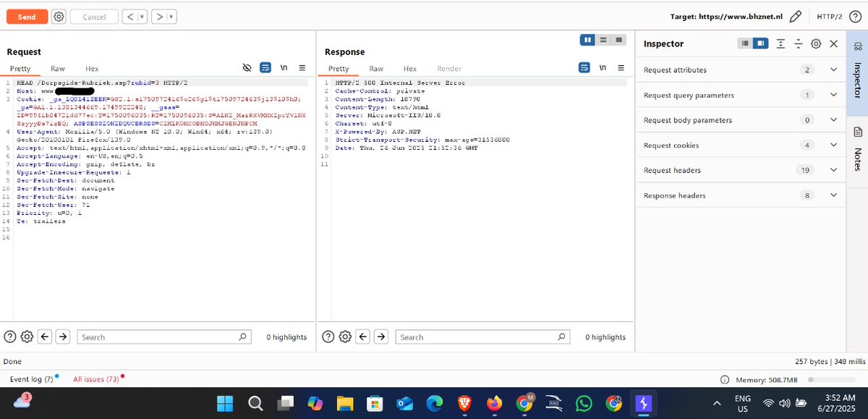The height and width of the screenshot is (419, 868).
Task: Click memory info icon in status bar
Action: pyautogui.click(x=725, y=380)
